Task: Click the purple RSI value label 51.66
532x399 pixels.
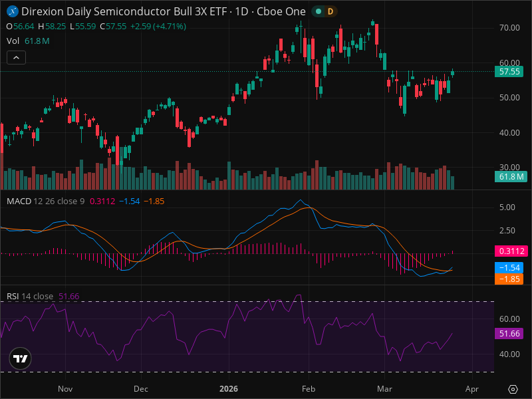Action: [509, 334]
